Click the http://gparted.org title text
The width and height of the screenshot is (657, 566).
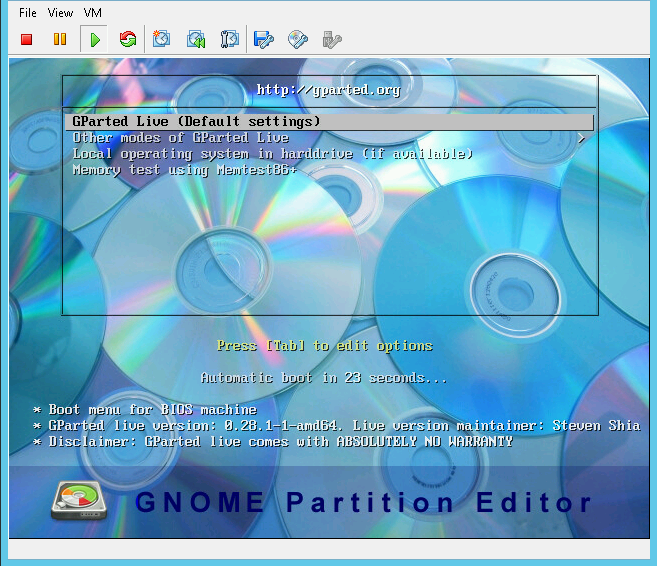(328, 90)
